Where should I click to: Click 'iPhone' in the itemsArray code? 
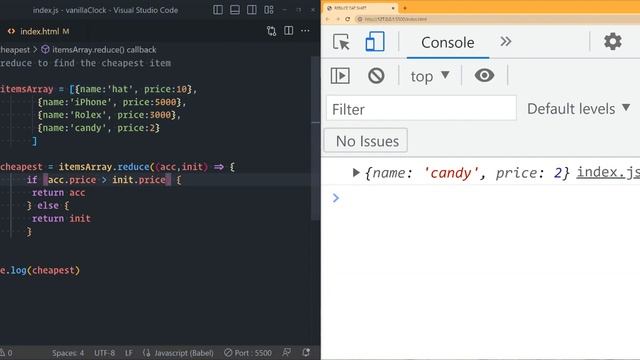tap(91, 102)
